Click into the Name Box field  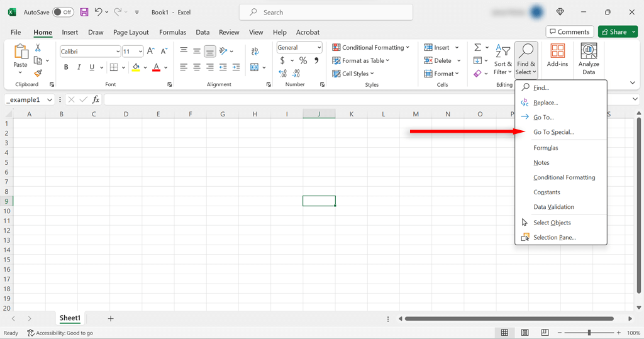[x=24, y=99]
